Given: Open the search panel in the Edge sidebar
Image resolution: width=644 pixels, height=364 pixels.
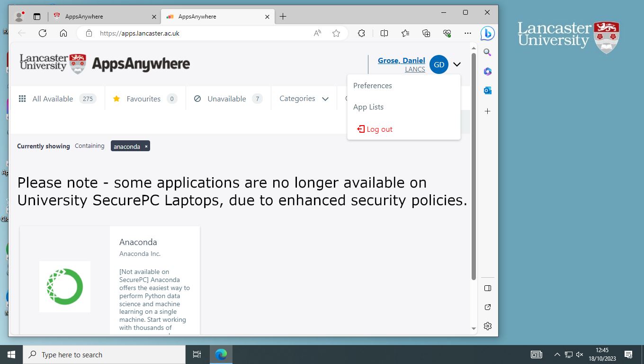Looking at the screenshot, I should pos(487,52).
